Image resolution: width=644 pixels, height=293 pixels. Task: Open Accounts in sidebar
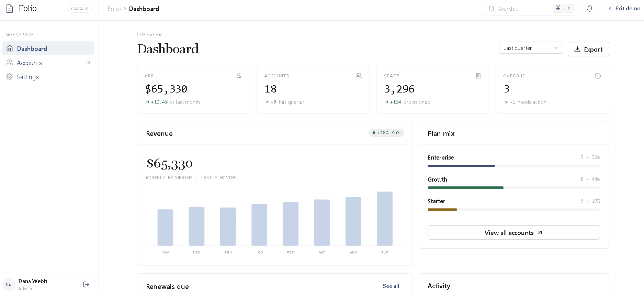(x=48, y=63)
